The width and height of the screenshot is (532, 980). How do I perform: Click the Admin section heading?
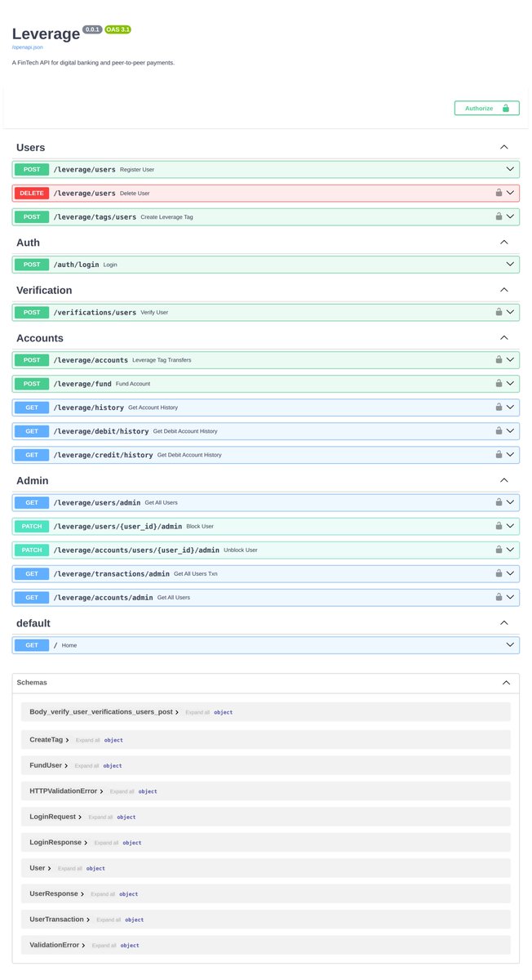(33, 480)
